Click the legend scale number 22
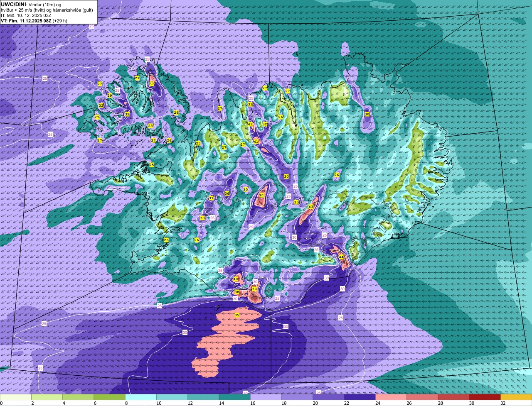The height and width of the screenshot is (406, 532). tap(347, 403)
